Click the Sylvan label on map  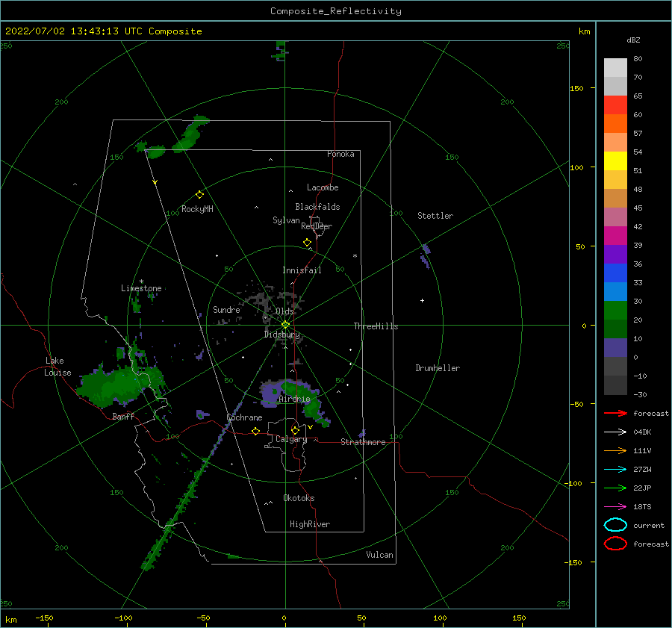point(286,220)
